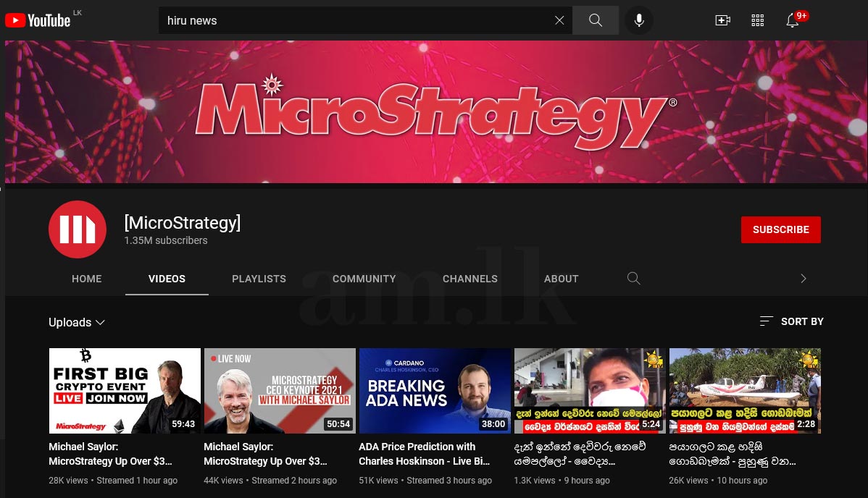Go to the YouTube home logo

point(38,20)
